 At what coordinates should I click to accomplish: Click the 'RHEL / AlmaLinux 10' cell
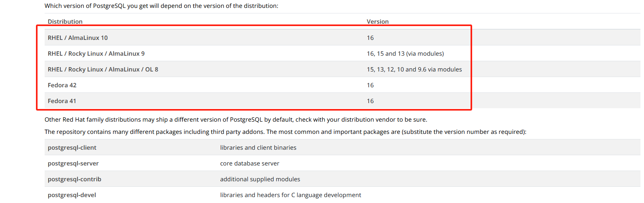click(x=78, y=38)
